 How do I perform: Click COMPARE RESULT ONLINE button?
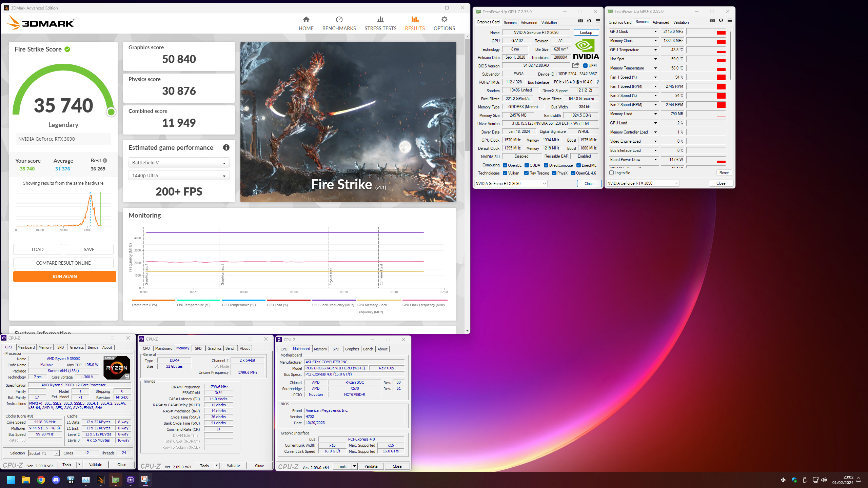coord(63,263)
